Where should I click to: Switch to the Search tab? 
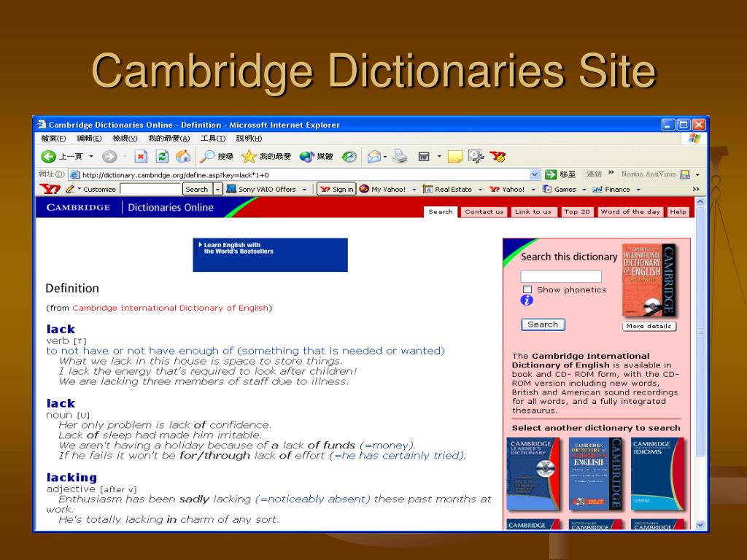click(441, 212)
